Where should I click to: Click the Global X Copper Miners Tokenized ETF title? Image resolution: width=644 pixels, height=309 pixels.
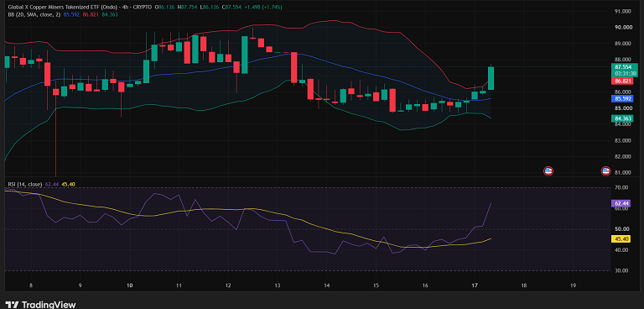coord(62,8)
